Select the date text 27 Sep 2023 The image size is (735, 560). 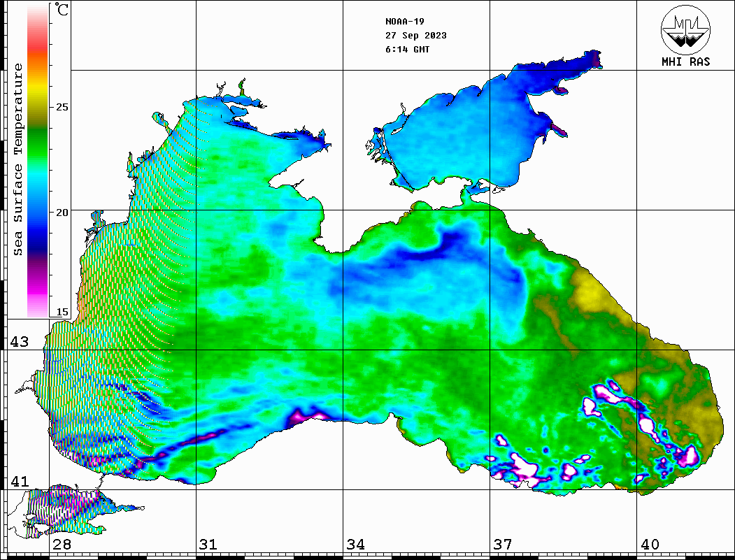(x=415, y=36)
